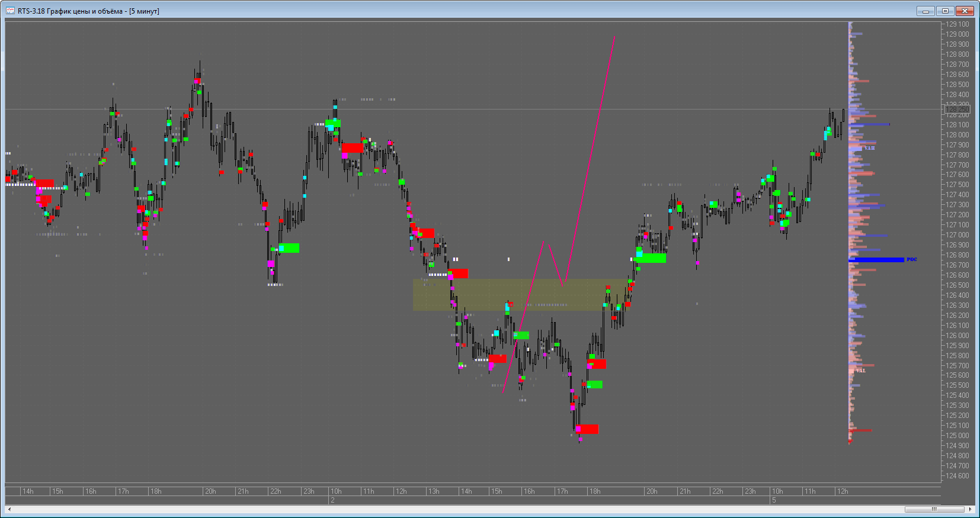This screenshot has width=980, height=518.
Task: Minimize the RTS-3.18 chart window
Action: [925, 11]
